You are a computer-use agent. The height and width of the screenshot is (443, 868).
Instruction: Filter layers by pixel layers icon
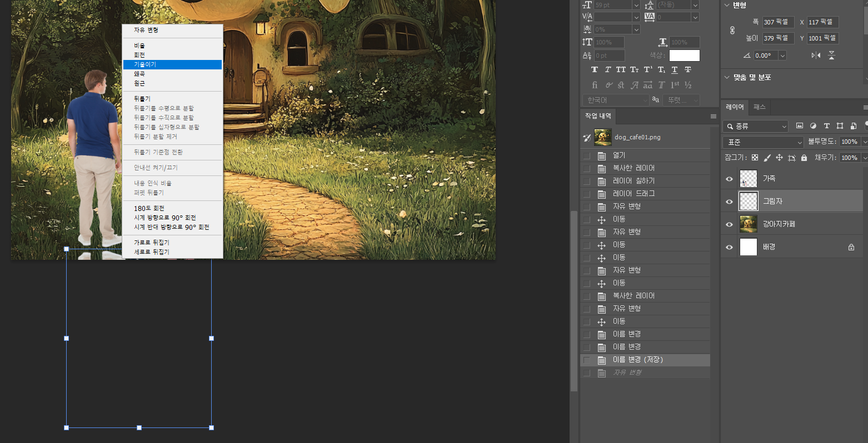800,126
